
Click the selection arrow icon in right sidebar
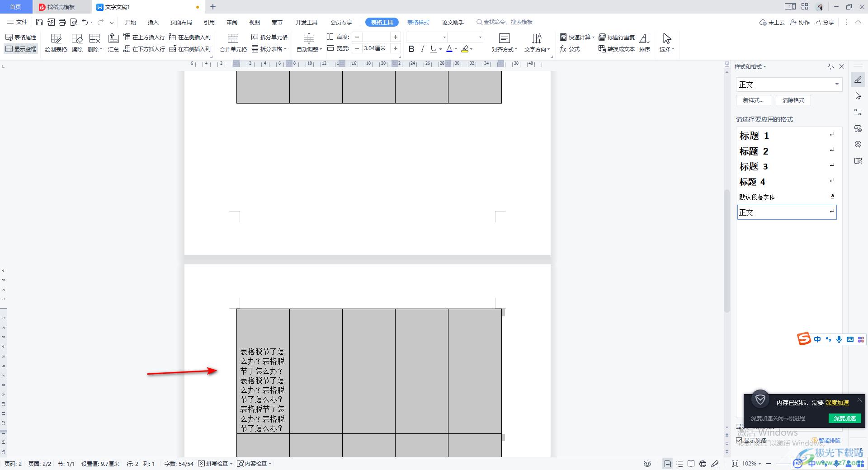pos(858,96)
